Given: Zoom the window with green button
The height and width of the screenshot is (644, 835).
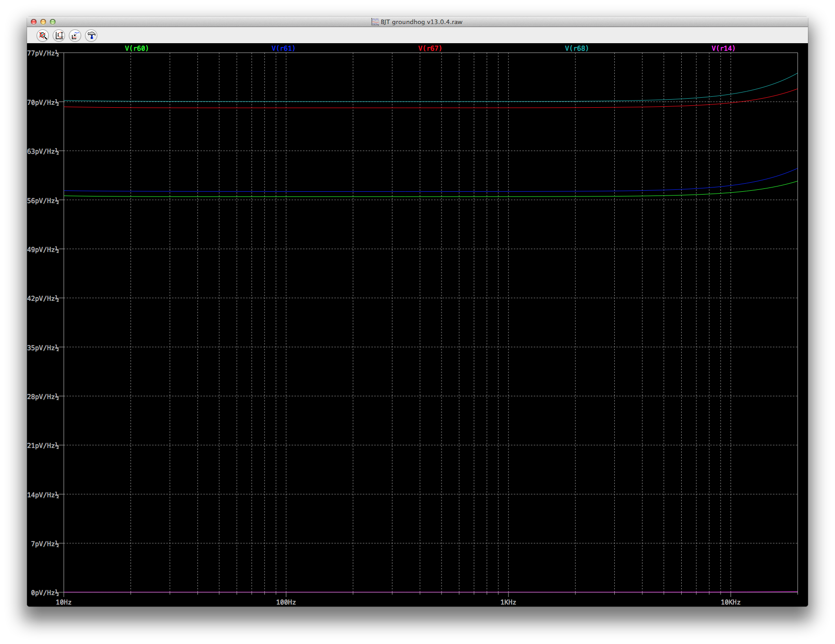Looking at the screenshot, I should pos(53,22).
